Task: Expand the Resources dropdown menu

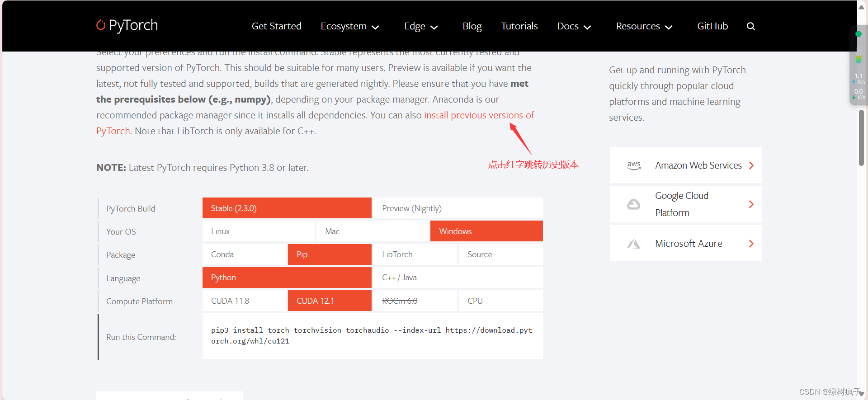Action: point(644,26)
